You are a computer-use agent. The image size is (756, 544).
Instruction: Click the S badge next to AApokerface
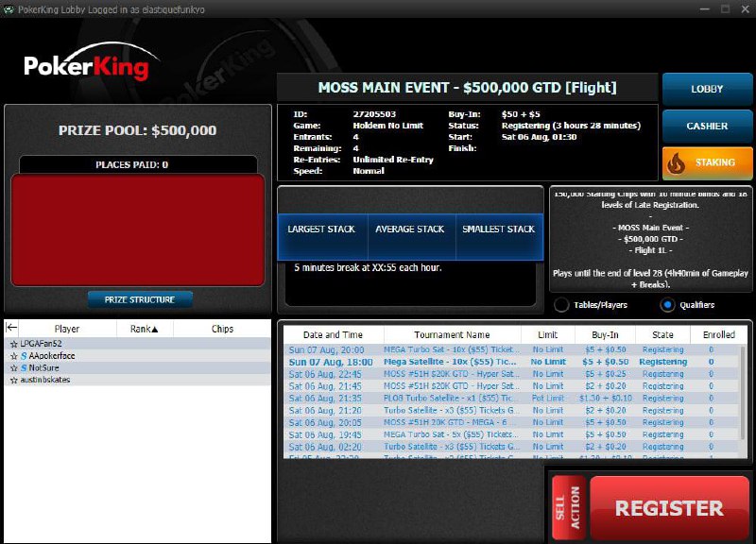point(24,356)
